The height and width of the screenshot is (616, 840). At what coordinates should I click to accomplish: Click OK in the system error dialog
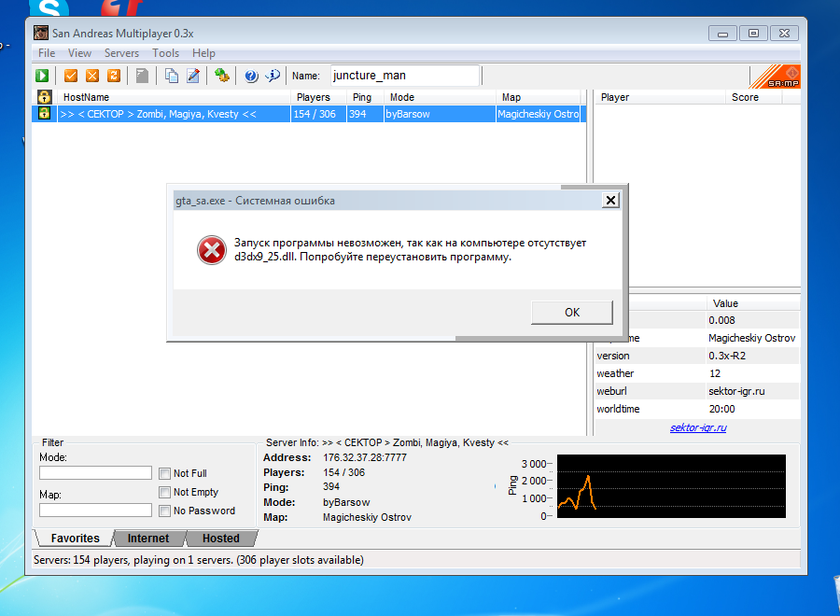(x=572, y=313)
